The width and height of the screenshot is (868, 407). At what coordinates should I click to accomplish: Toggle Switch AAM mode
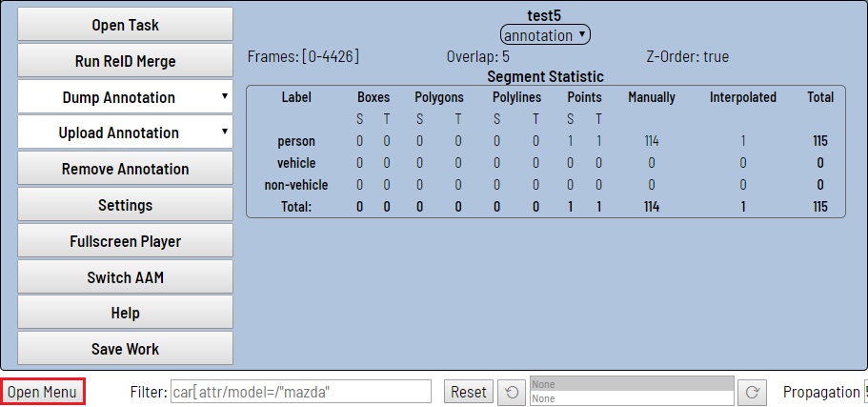point(126,277)
